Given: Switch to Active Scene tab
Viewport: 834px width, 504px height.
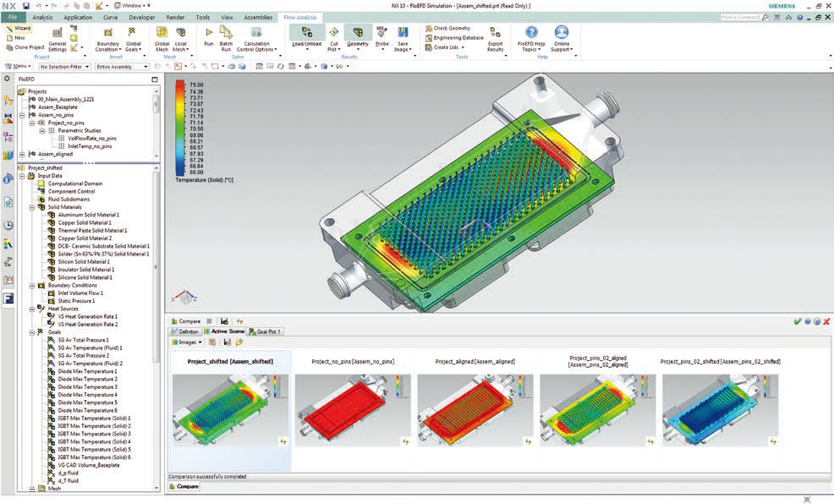Looking at the screenshot, I should [x=224, y=331].
